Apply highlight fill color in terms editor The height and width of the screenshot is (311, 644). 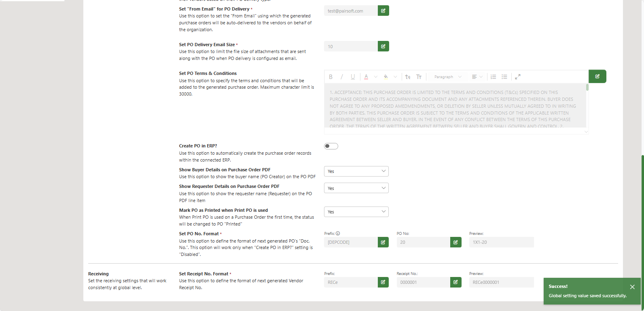coord(386,77)
